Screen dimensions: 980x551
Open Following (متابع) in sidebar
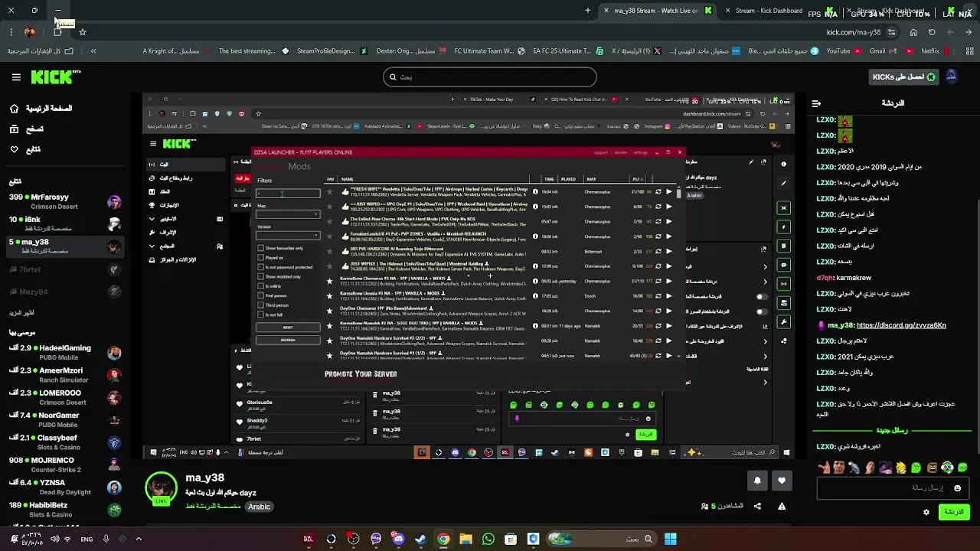(25, 149)
